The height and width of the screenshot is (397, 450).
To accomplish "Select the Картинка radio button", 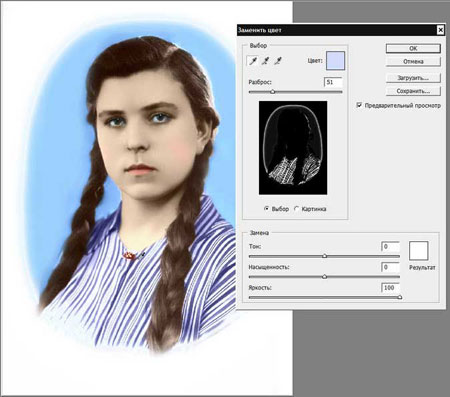I will pos(296,209).
